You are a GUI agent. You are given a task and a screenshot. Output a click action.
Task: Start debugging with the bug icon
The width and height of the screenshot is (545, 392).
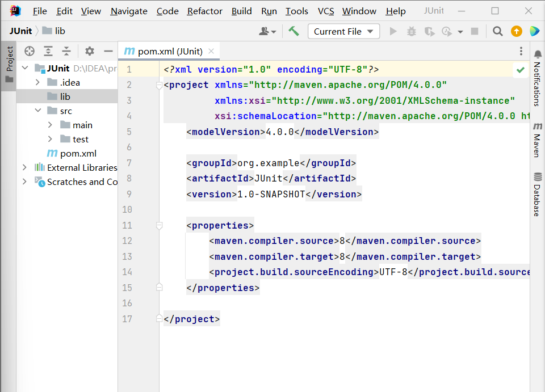point(411,32)
